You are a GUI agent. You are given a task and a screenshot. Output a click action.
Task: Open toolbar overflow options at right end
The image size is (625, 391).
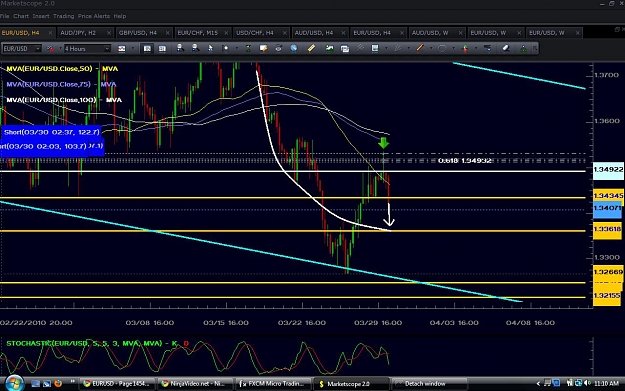[x=535, y=49]
